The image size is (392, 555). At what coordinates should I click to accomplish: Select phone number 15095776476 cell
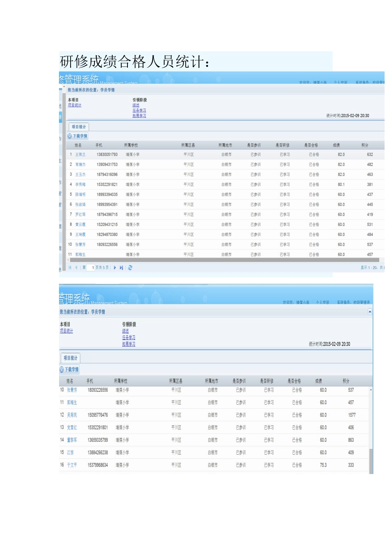pyautogui.click(x=98, y=415)
